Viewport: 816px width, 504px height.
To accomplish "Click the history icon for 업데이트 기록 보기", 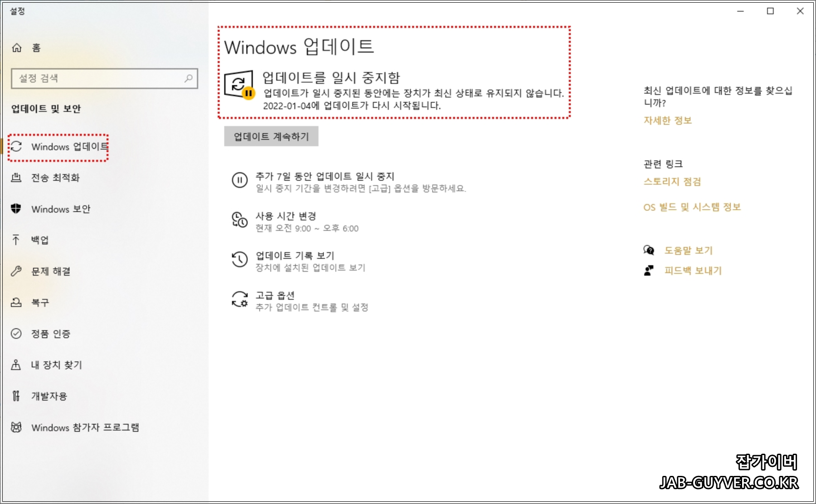I will coord(240,260).
